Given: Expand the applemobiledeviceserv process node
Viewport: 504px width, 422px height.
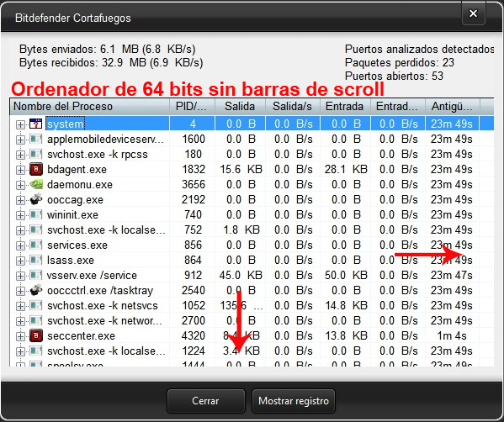Looking at the screenshot, I should [x=20, y=140].
